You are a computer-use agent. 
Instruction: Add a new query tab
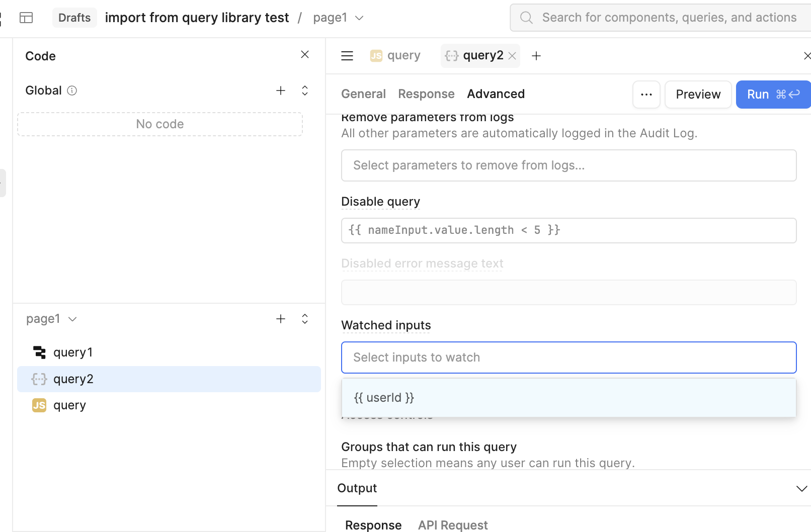click(536, 56)
